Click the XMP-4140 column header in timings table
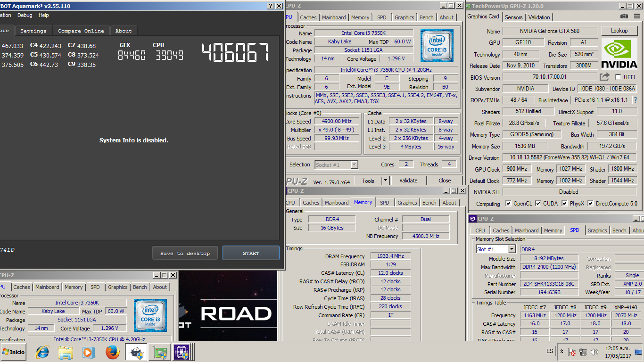 click(x=626, y=307)
